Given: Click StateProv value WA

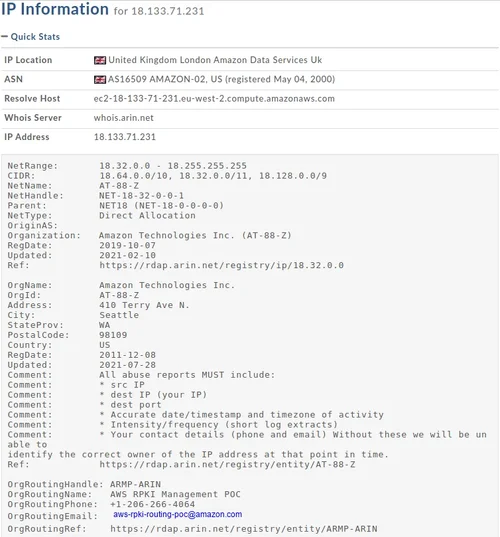Looking at the screenshot, I should point(104,325).
